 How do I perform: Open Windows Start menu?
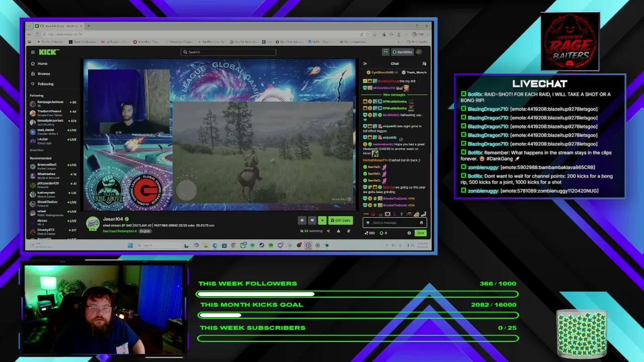(x=130, y=245)
